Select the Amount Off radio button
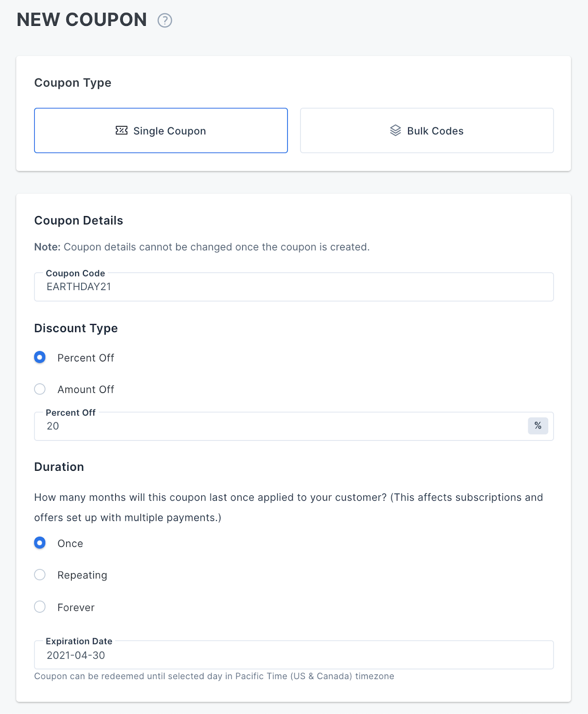The image size is (588, 714). coord(40,389)
